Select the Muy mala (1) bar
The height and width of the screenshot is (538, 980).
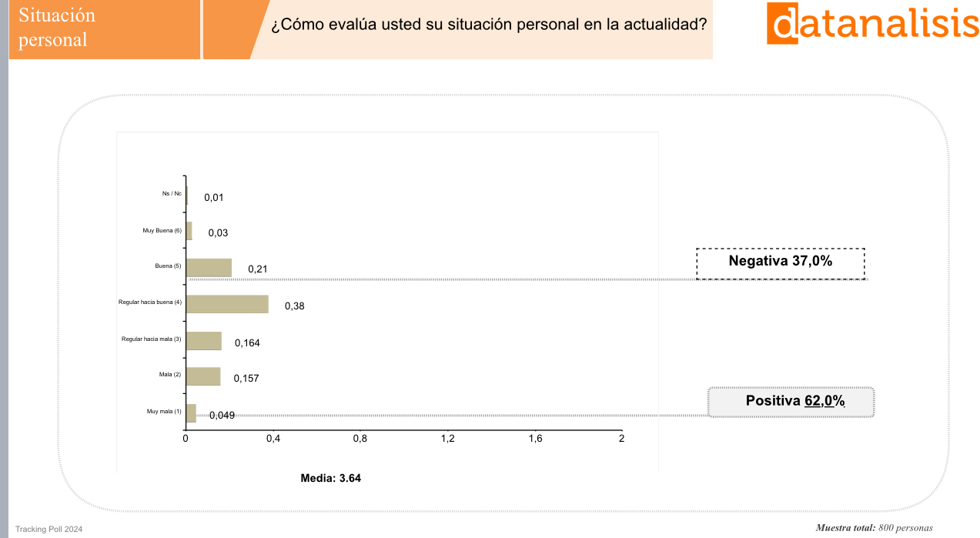coord(191,413)
